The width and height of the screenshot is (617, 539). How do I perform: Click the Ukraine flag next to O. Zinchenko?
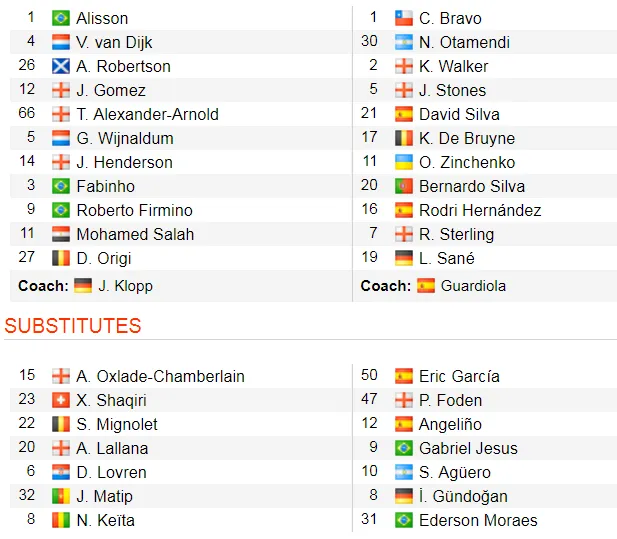(x=403, y=162)
